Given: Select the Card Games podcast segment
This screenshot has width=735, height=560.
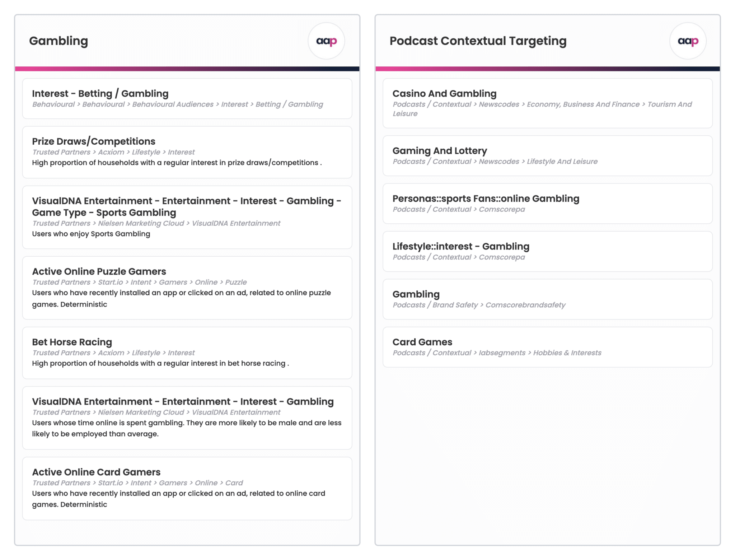Looking at the screenshot, I should point(547,347).
